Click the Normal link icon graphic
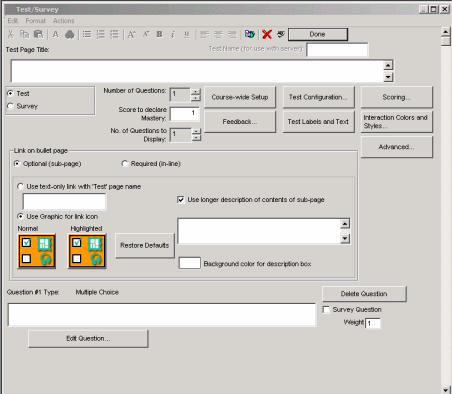Screen dimensions: 452x394 click(37, 251)
